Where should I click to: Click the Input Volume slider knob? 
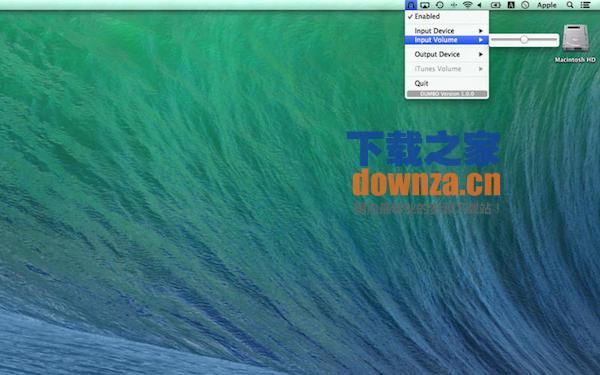click(x=524, y=39)
